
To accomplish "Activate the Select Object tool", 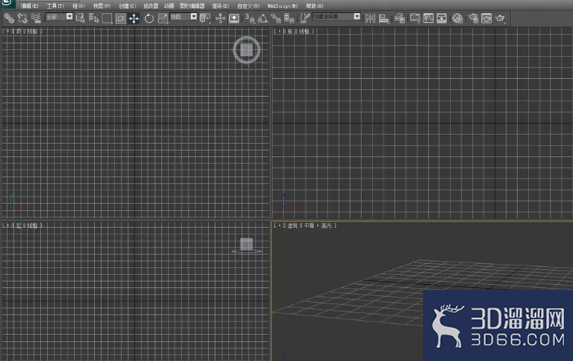I will point(80,18).
